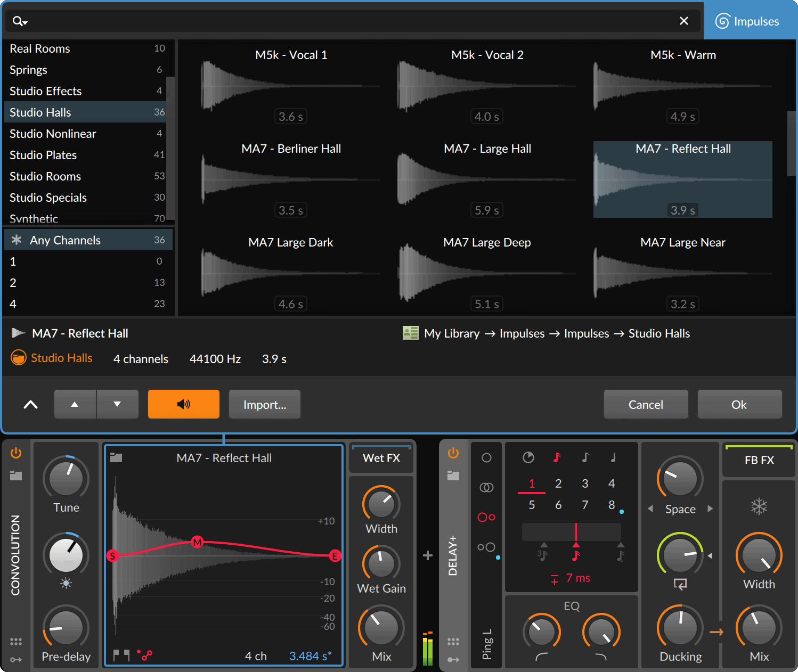Switch to the Impulses tab
Image resolution: width=798 pixels, height=672 pixels.
(x=751, y=21)
